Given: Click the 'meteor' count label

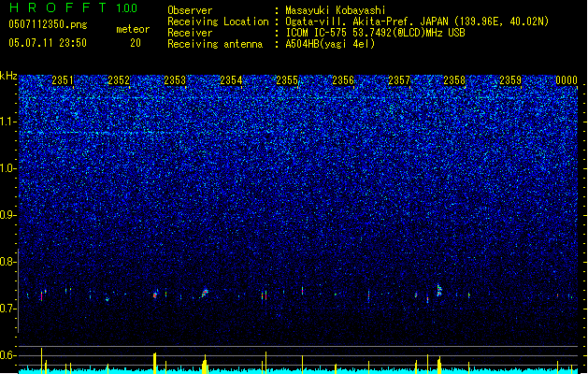Looking at the screenshot, I should tap(133, 29).
